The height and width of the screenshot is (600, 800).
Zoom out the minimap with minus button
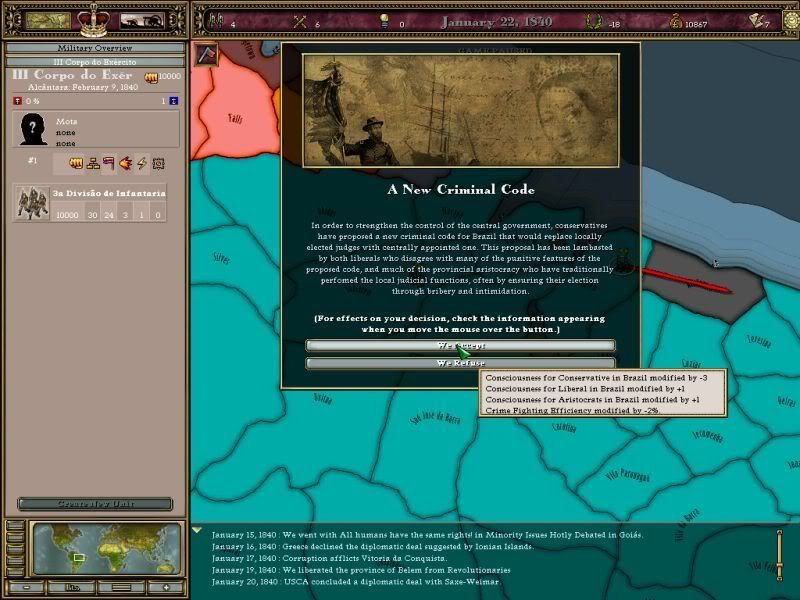28,587
